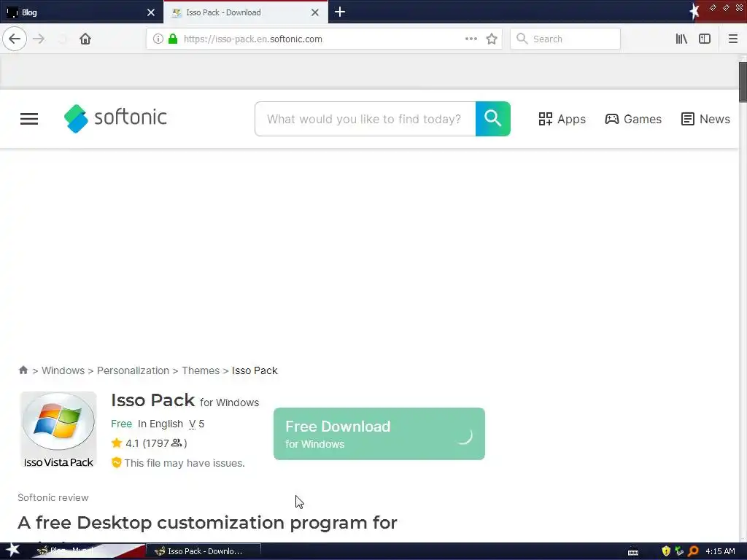
Task: Click the Softonic logo
Action: click(x=115, y=119)
